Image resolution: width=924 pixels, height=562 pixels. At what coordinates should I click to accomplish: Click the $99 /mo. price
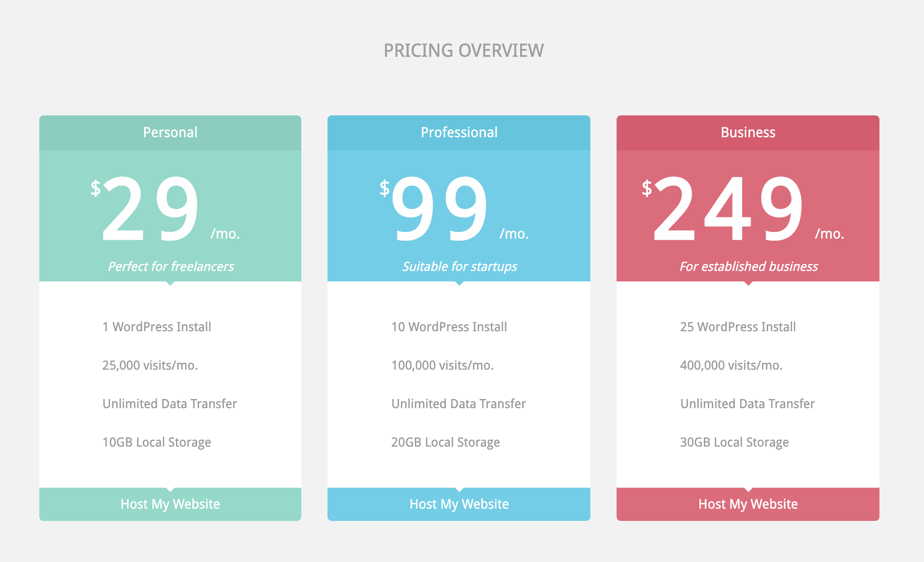(x=454, y=208)
